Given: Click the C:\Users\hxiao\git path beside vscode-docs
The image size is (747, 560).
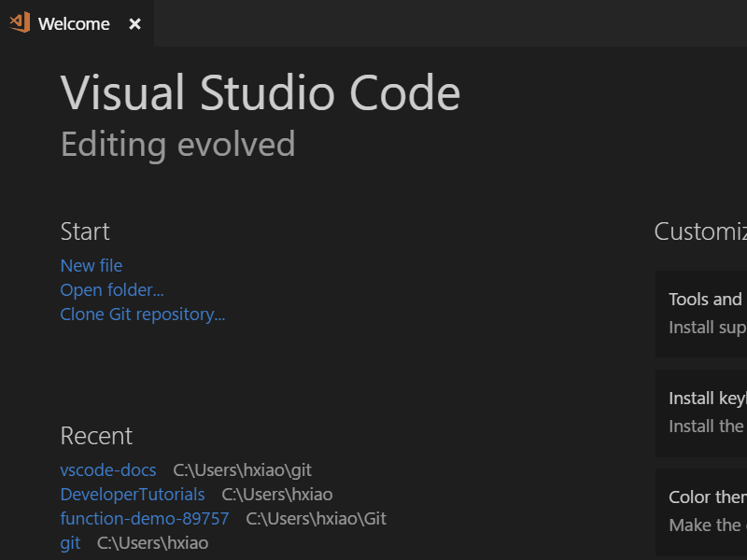Looking at the screenshot, I should point(242,469).
